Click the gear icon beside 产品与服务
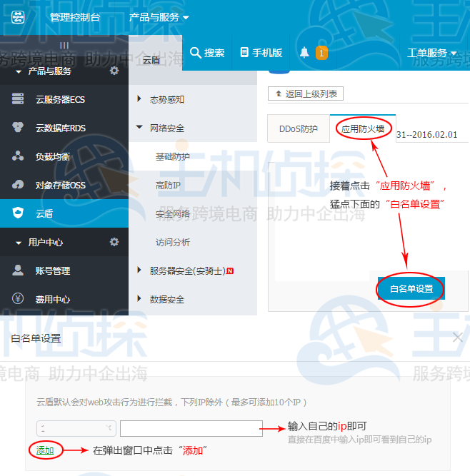This screenshot has width=470, height=476. [114, 71]
